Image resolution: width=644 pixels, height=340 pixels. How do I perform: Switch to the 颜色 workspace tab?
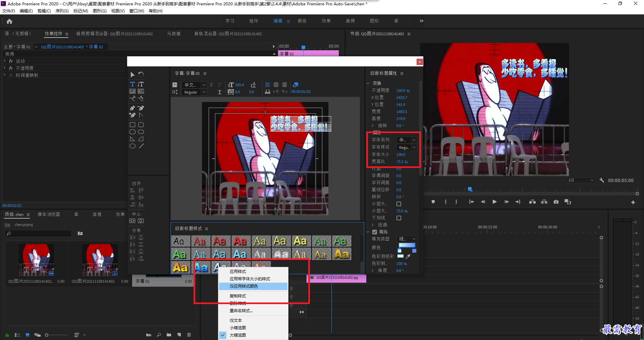point(302,21)
